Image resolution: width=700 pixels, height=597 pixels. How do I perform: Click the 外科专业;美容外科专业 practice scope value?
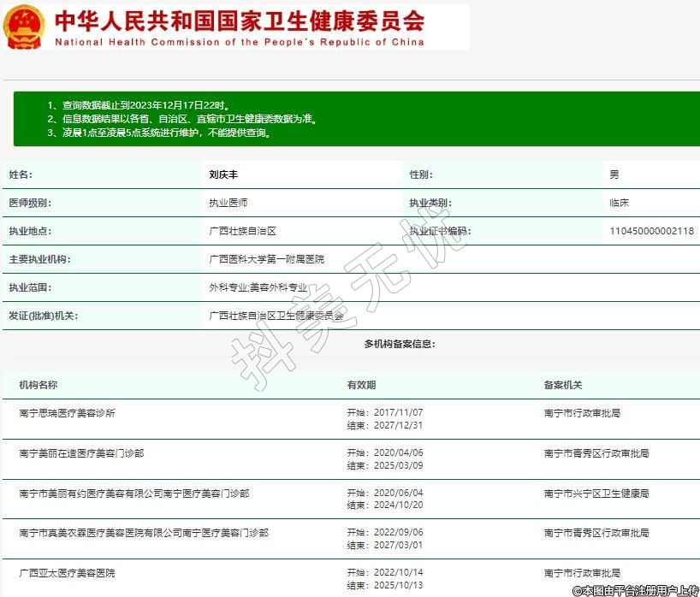click(258, 287)
